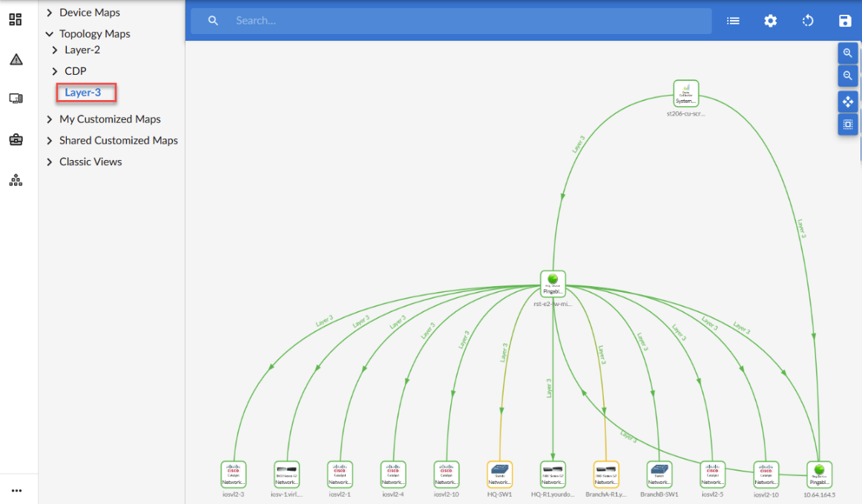Zoom in using the magnifier plus button

[x=848, y=53]
